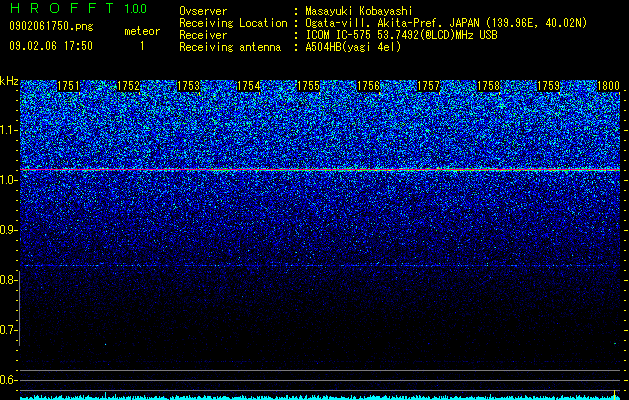The height and width of the screenshot is (400, 629).
Task: Click the 1.1 kHz axis label
Action: pyautogui.click(x=9, y=130)
